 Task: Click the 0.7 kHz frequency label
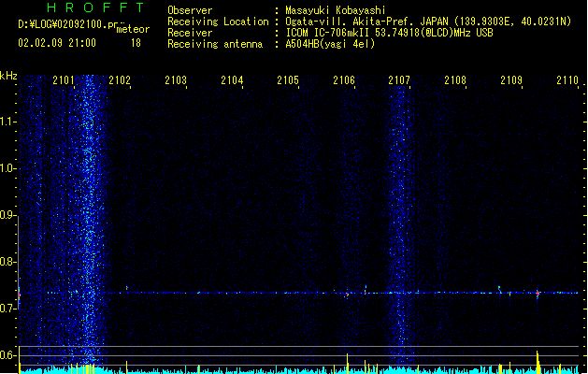pos(7,309)
